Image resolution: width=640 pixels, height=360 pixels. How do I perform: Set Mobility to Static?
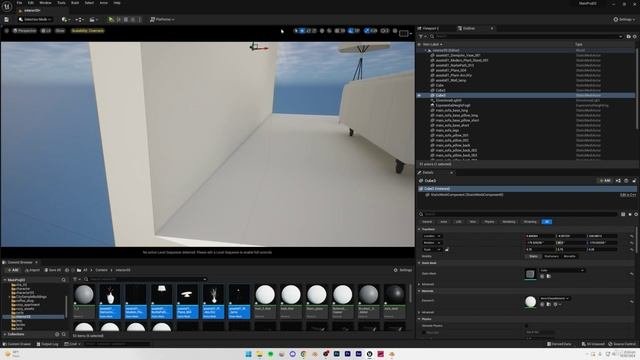pos(533,256)
